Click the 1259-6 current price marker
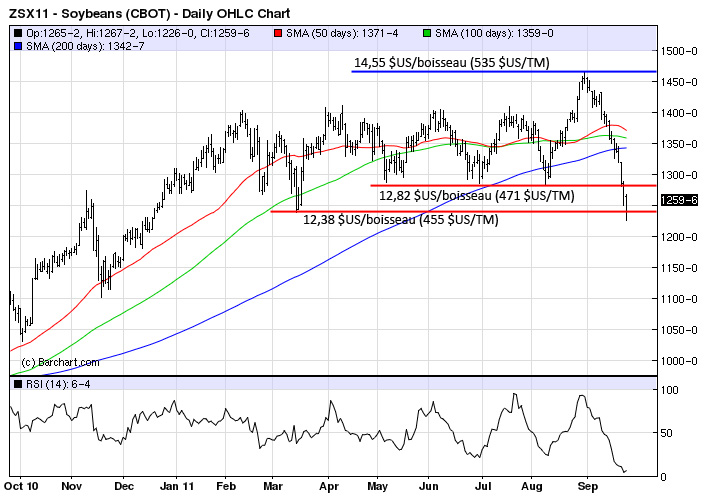This screenshot has height=501, width=705. 677,201
